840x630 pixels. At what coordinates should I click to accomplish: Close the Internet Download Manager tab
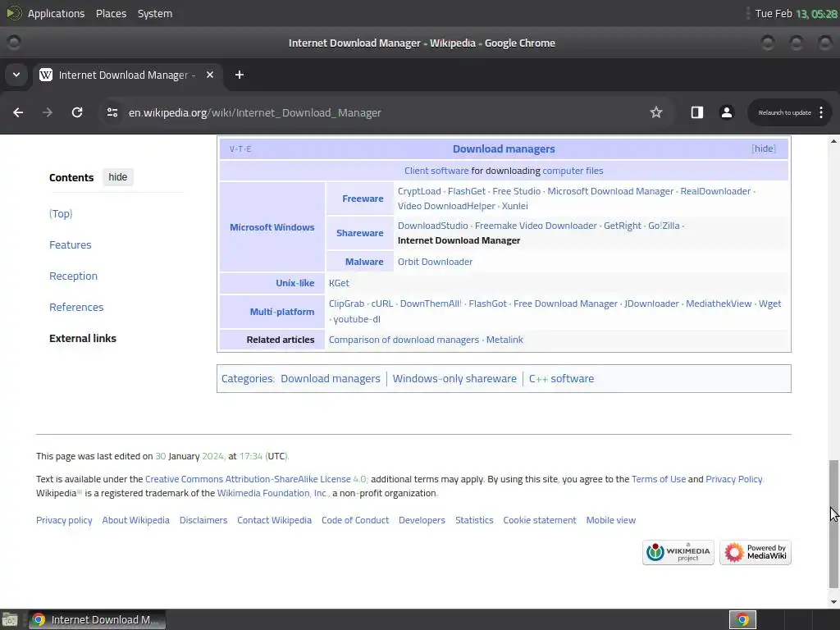[x=210, y=75]
